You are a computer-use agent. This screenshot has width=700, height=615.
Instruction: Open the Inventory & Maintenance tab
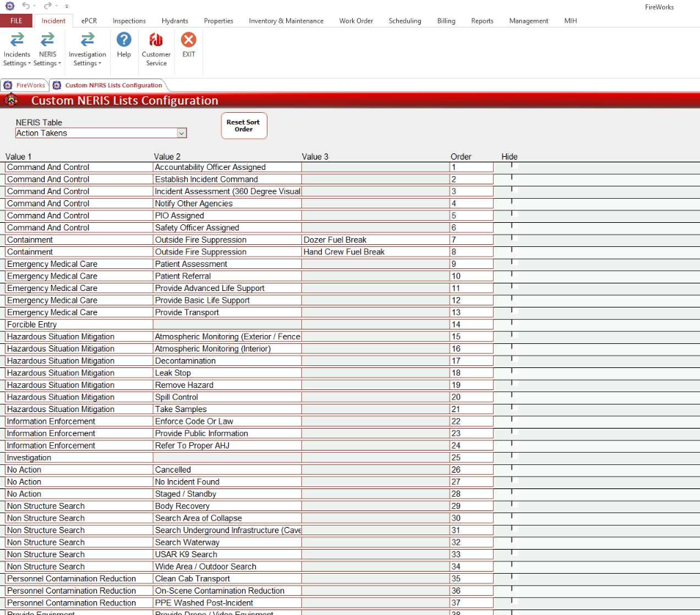286,21
